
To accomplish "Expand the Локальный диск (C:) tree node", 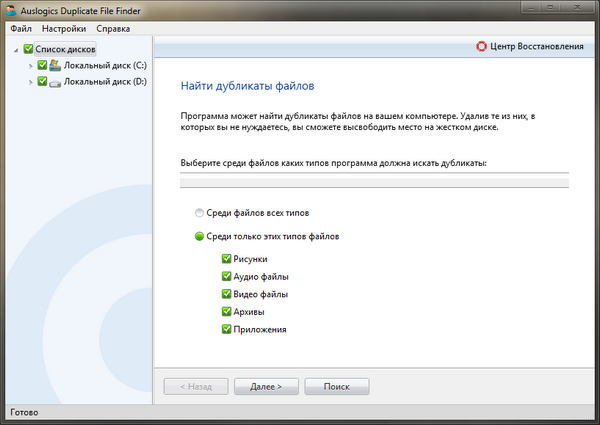I will coord(31,66).
